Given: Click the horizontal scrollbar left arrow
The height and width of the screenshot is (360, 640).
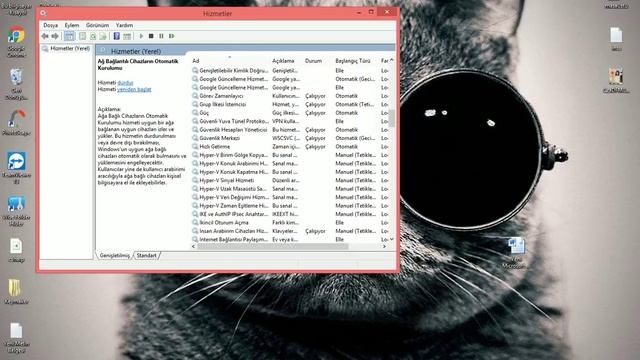Looking at the screenshot, I should 193,247.
